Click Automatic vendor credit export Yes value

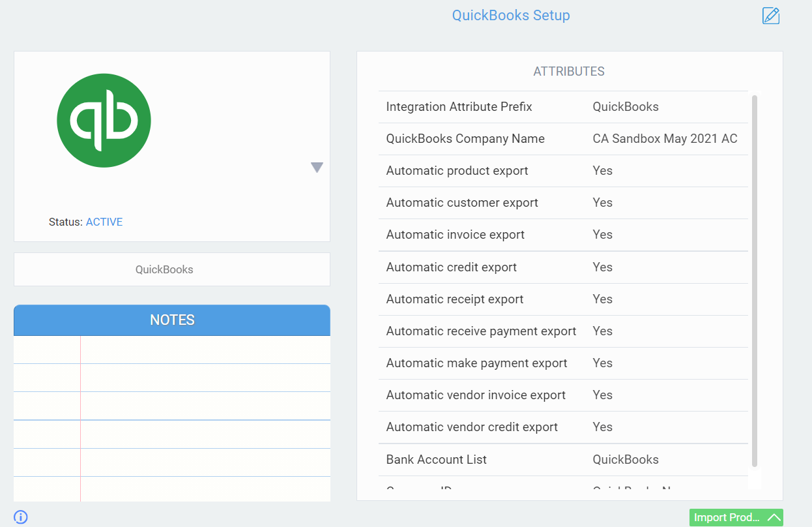[602, 427]
